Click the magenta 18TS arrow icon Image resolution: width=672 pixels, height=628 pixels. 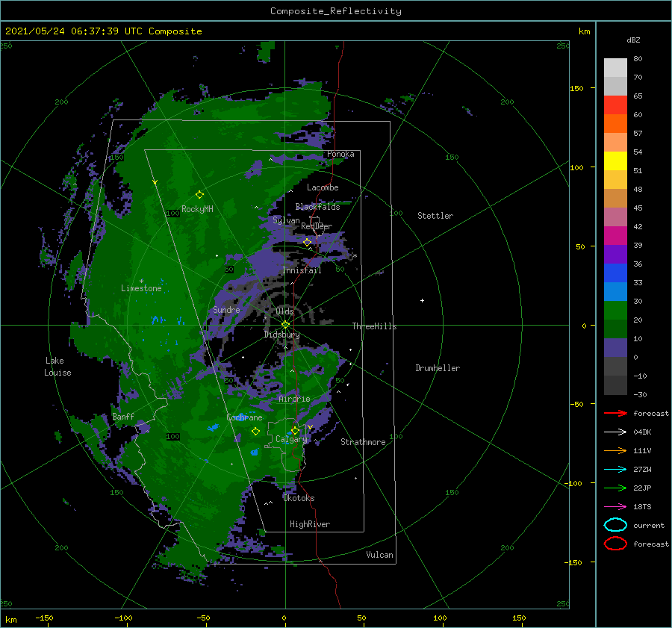615,507
